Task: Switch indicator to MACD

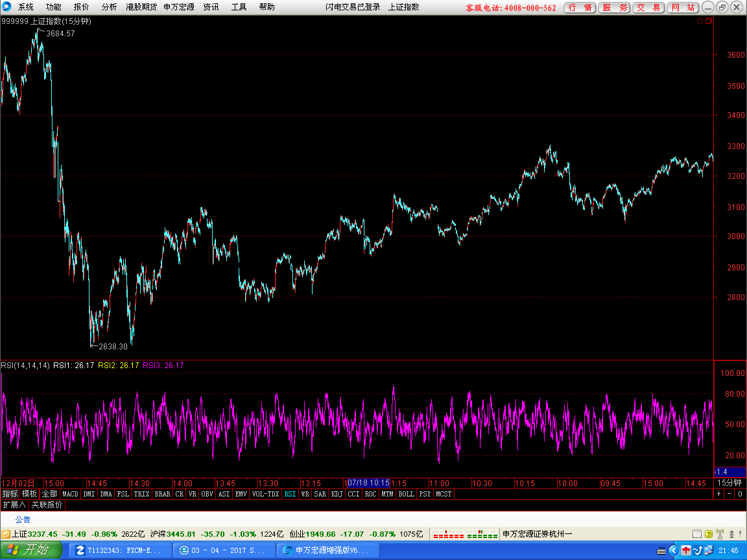Action: click(x=70, y=494)
